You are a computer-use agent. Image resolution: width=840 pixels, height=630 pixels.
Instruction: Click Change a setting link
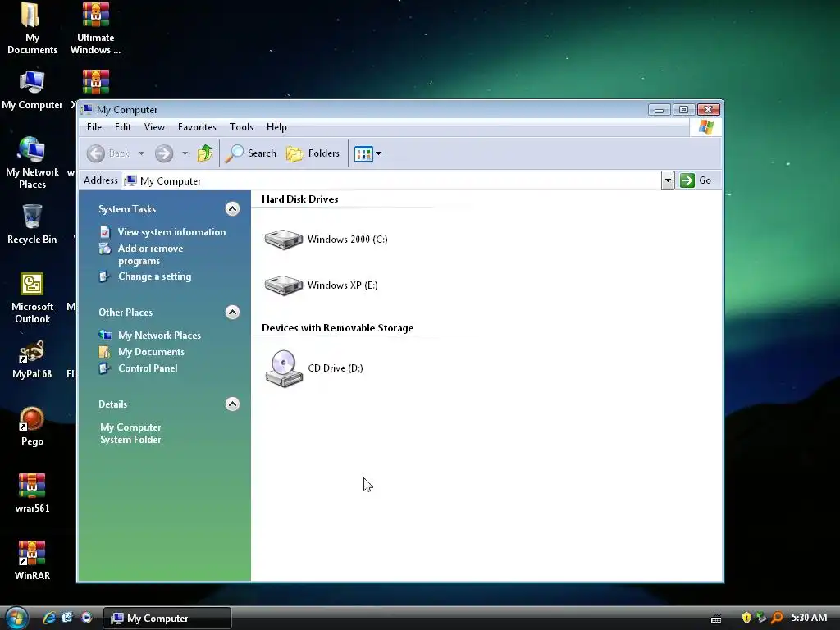tap(154, 276)
